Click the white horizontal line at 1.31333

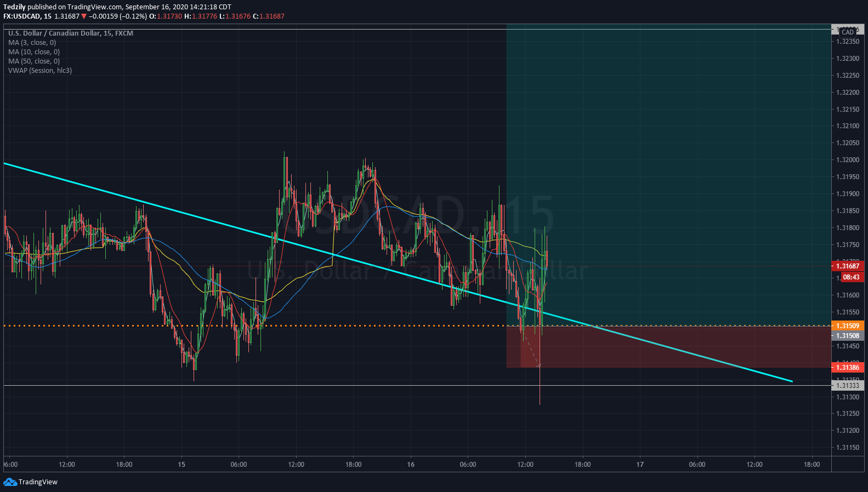pos(417,386)
